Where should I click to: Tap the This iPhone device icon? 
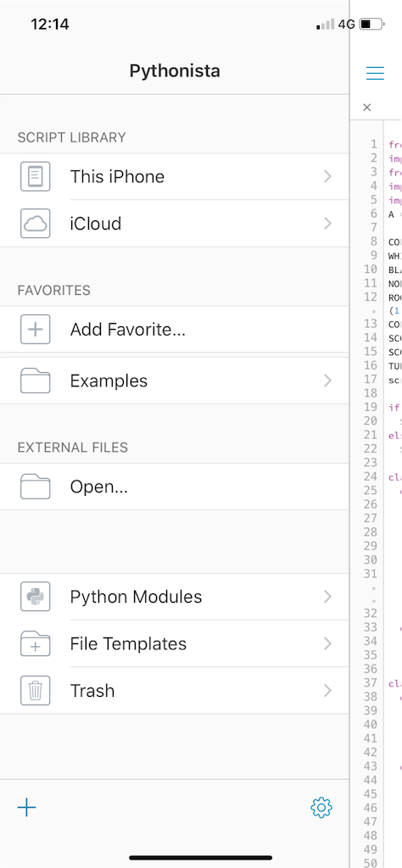coord(36,176)
